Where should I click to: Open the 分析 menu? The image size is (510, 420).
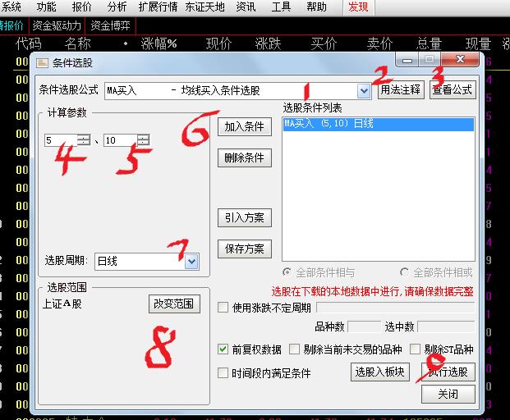117,7
